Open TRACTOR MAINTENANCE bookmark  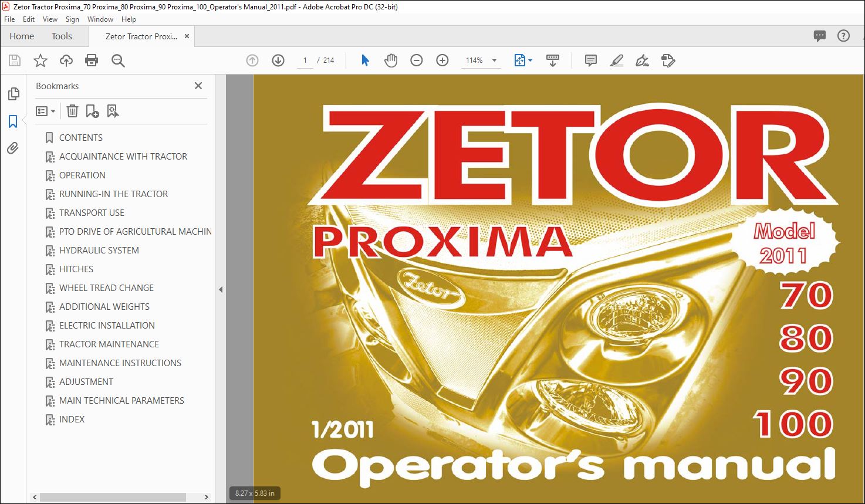pyautogui.click(x=109, y=344)
